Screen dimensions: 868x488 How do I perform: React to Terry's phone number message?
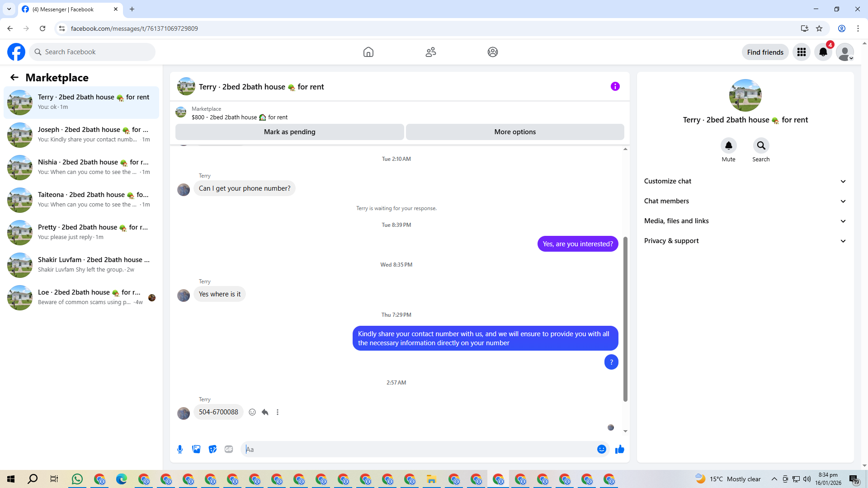point(252,412)
